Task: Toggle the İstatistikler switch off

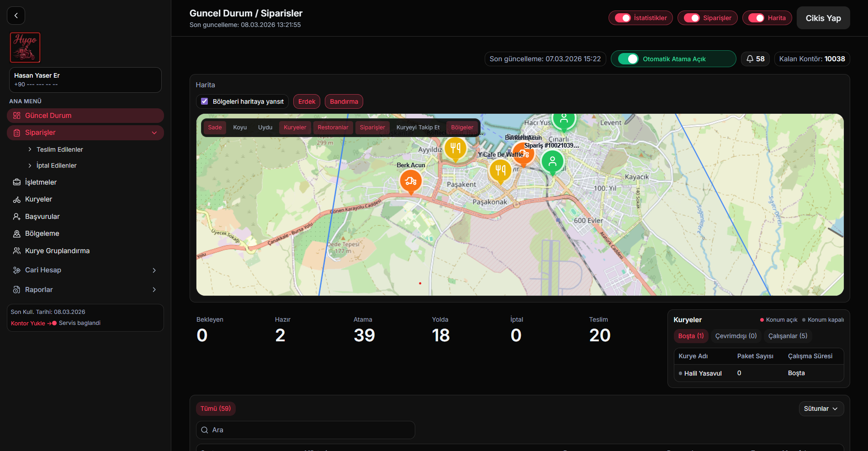Action: click(x=623, y=18)
